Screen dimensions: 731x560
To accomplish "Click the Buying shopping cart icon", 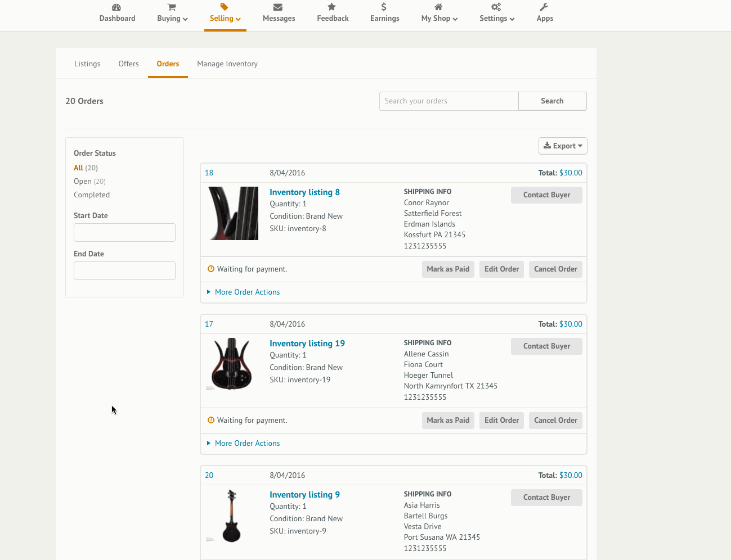I will (x=172, y=7).
